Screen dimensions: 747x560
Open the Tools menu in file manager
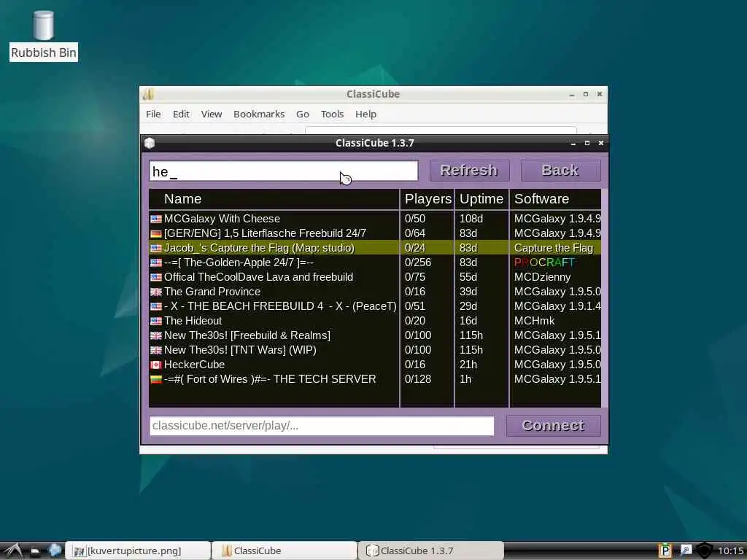(x=332, y=114)
